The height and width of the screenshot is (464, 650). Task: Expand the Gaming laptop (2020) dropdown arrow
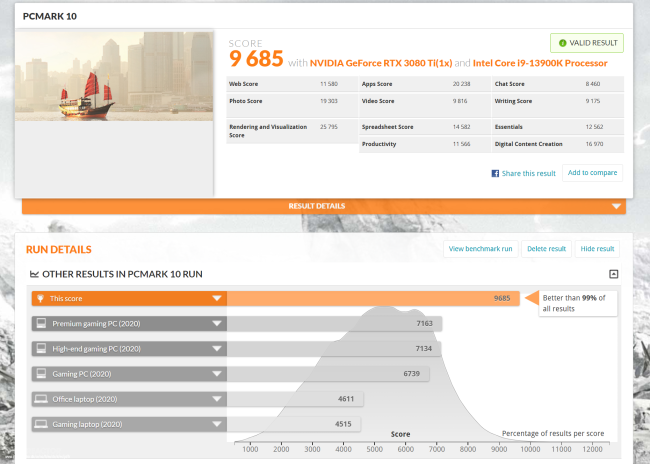click(217, 424)
